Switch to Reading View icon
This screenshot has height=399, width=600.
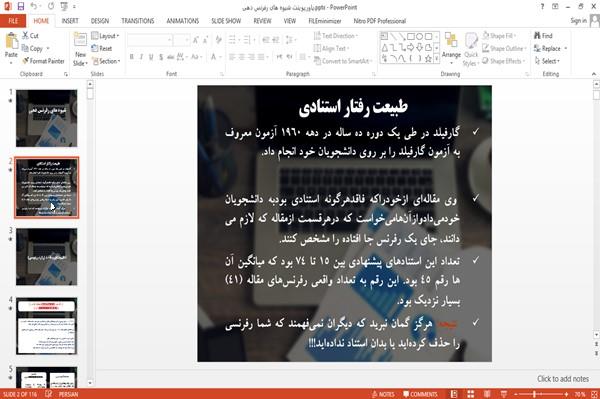coord(487,394)
